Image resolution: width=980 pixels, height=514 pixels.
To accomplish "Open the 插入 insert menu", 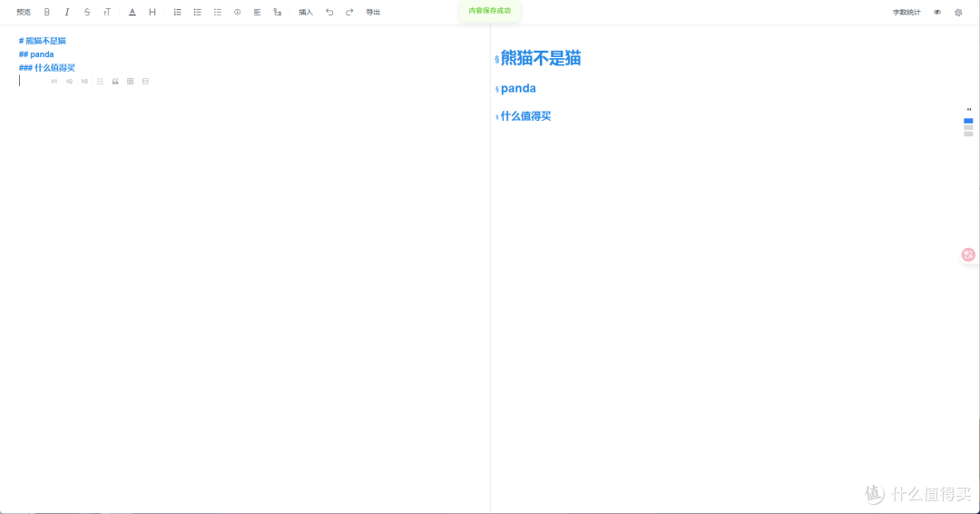I will click(306, 12).
